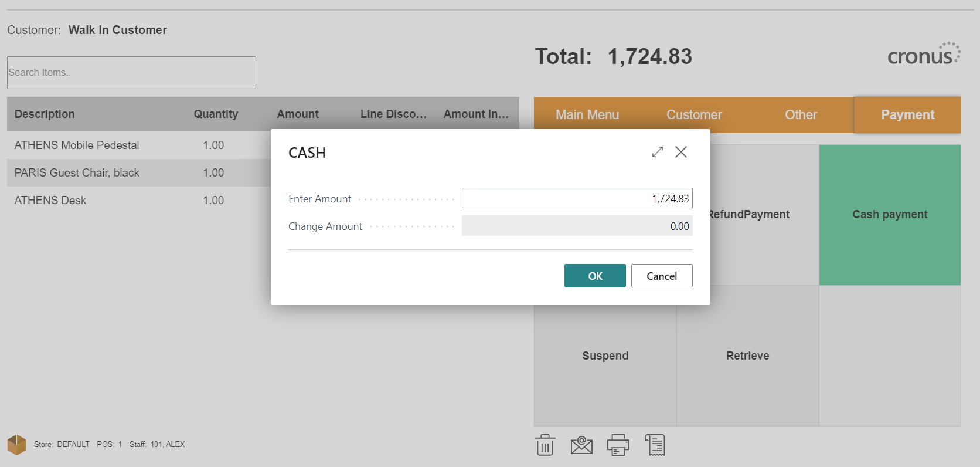This screenshot has height=467, width=980.
Task: Open the Customer tab
Action: 694,115
